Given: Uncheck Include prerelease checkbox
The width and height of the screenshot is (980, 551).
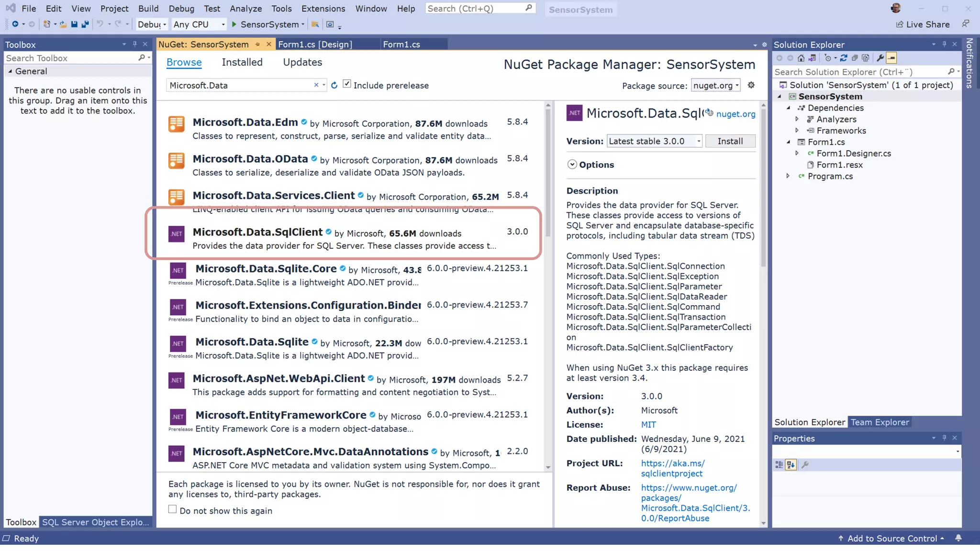Looking at the screenshot, I should pos(347,85).
